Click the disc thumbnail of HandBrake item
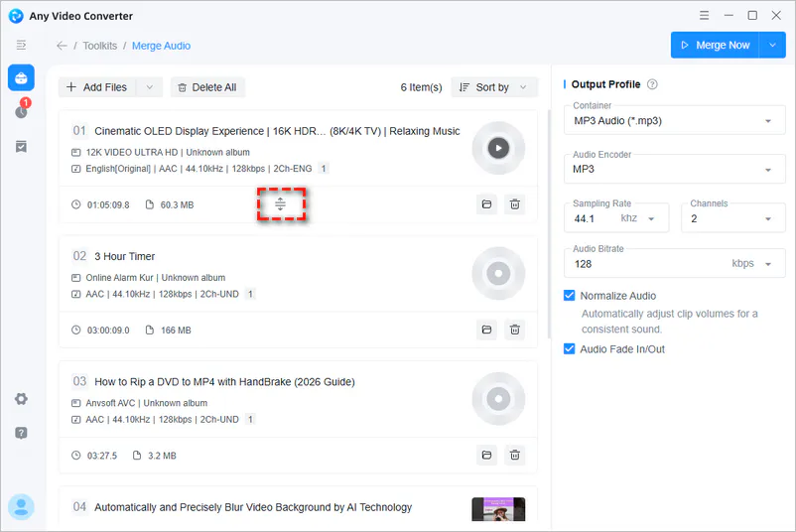Screen dimensions: 796x532 [x=498, y=399]
